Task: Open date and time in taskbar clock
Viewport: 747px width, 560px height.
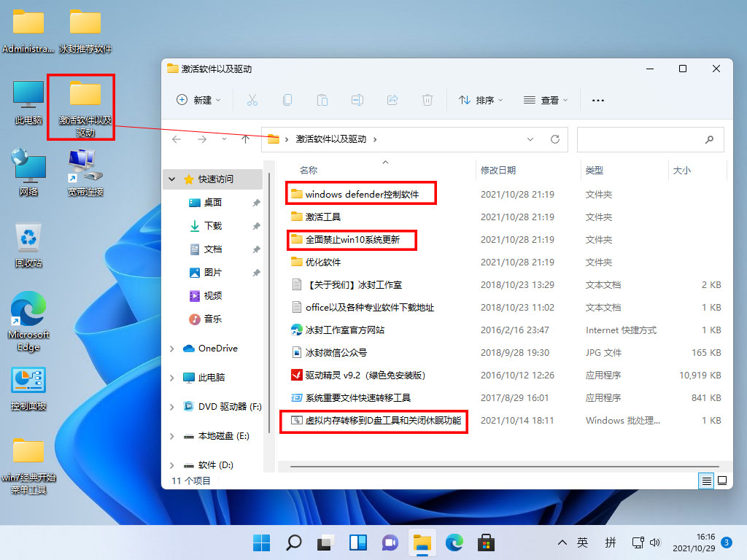Action: click(694, 542)
